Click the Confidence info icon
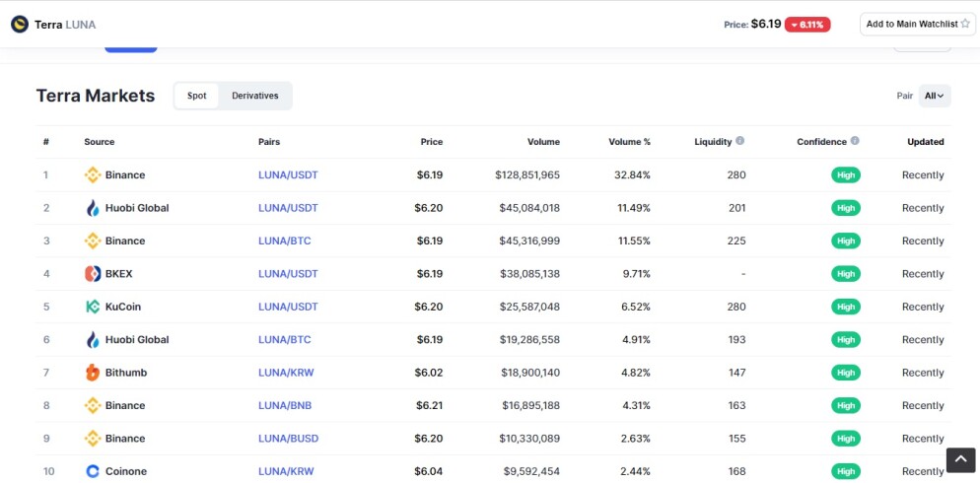The width and height of the screenshot is (980, 483). [855, 141]
